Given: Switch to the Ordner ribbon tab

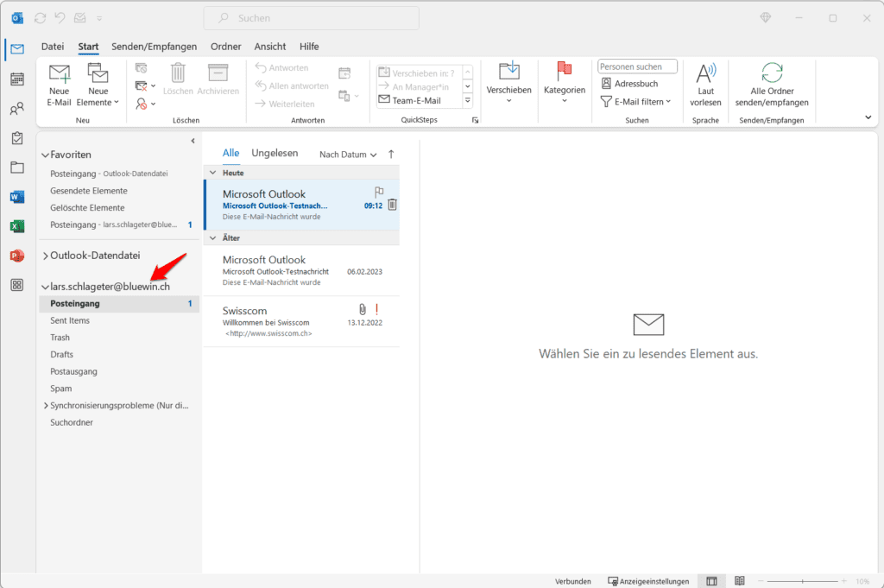Looking at the screenshot, I should (x=225, y=47).
